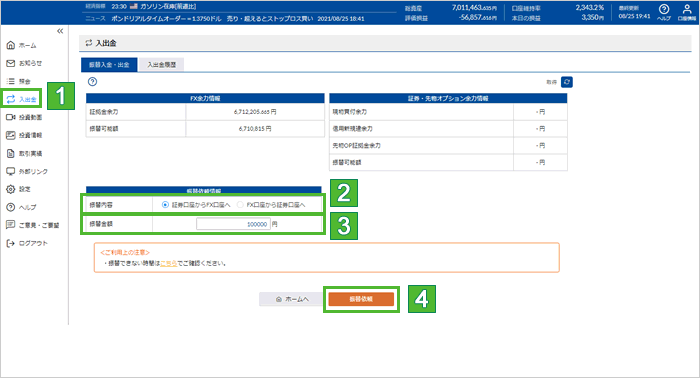Switch to the 振替入金・出金 tab
700x378 pixels.
pos(109,65)
